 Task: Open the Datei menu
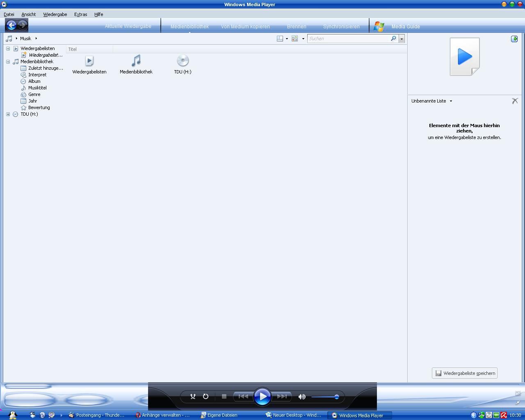tap(9, 14)
